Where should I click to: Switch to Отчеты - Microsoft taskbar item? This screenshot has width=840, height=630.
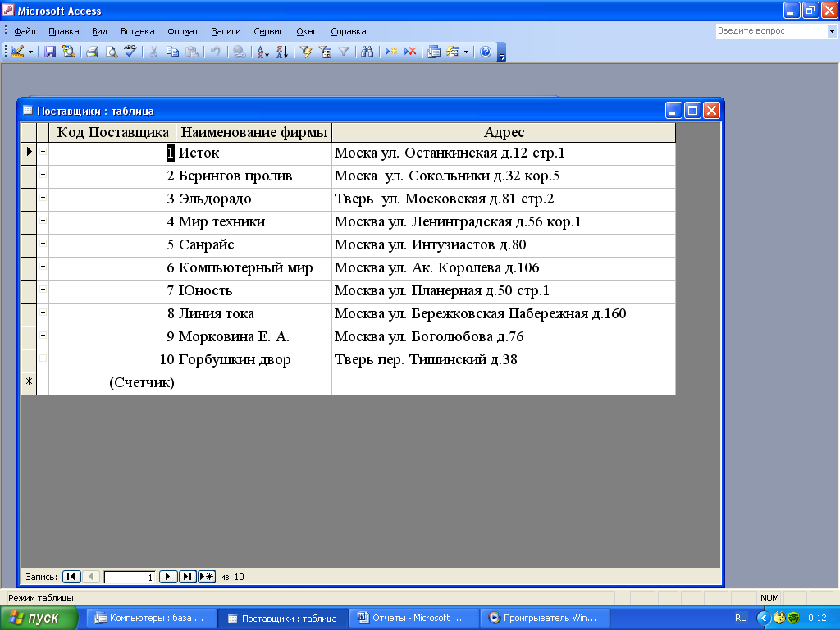[x=413, y=619]
